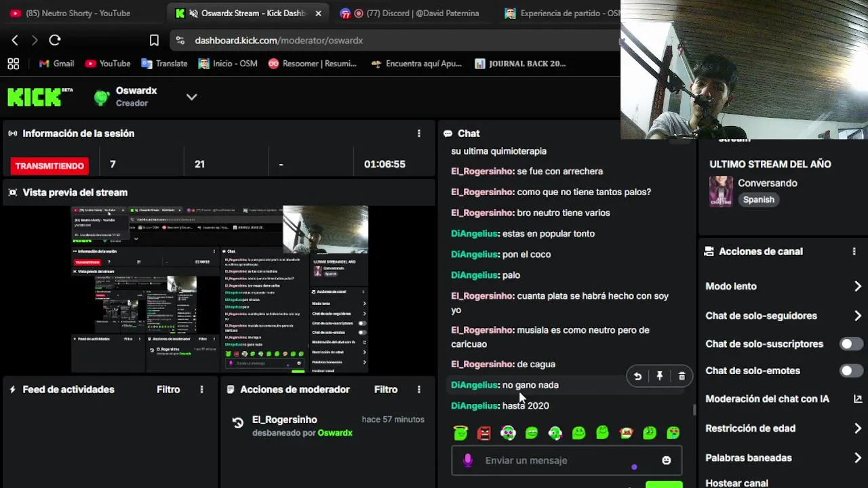Click the browser forward arrow

pos(35,41)
